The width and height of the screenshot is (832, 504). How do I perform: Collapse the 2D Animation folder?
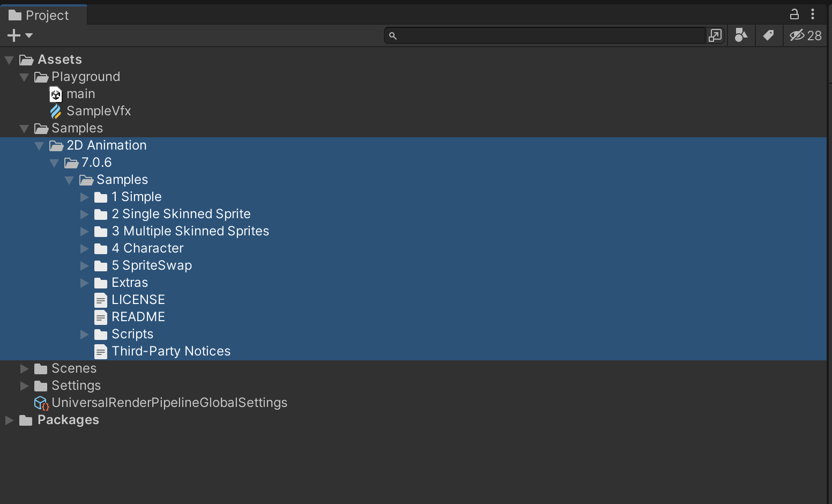(39, 146)
